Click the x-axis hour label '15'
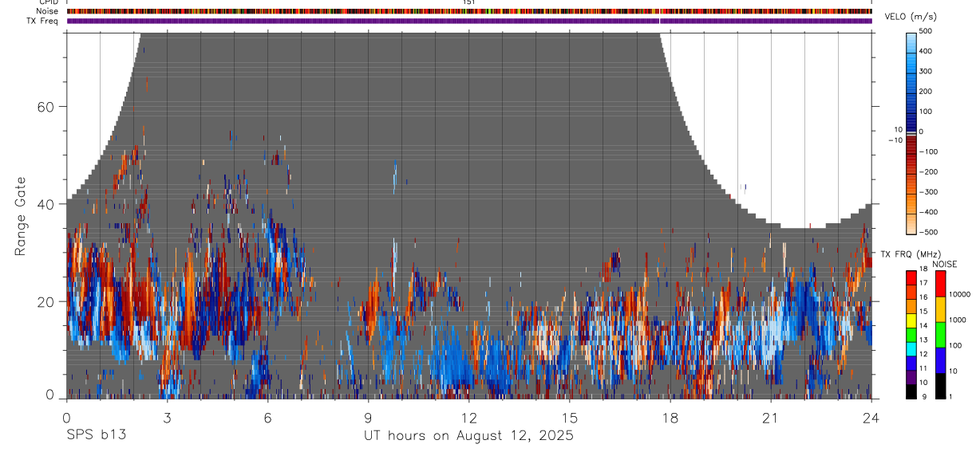This screenshot has height=452, width=980. 569,418
